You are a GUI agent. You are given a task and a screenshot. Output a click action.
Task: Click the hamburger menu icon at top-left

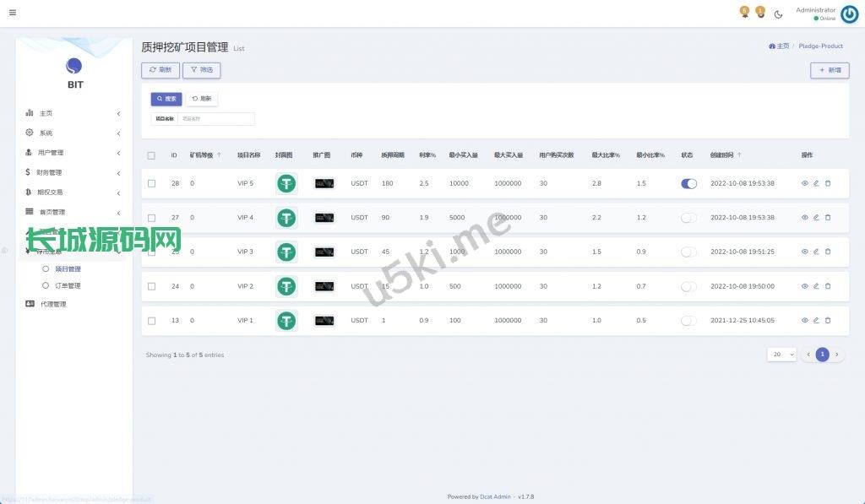[12, 13]
